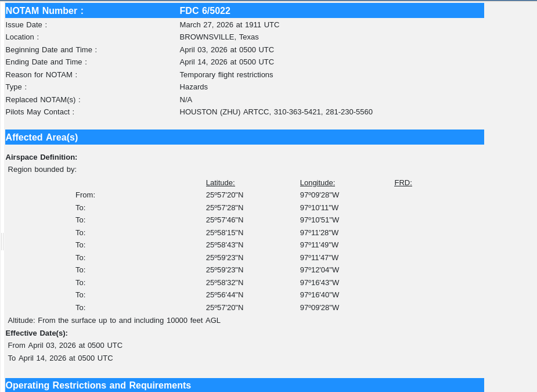Click the Type field label
The width and height of the screenshot is (537, 392).
16,87
